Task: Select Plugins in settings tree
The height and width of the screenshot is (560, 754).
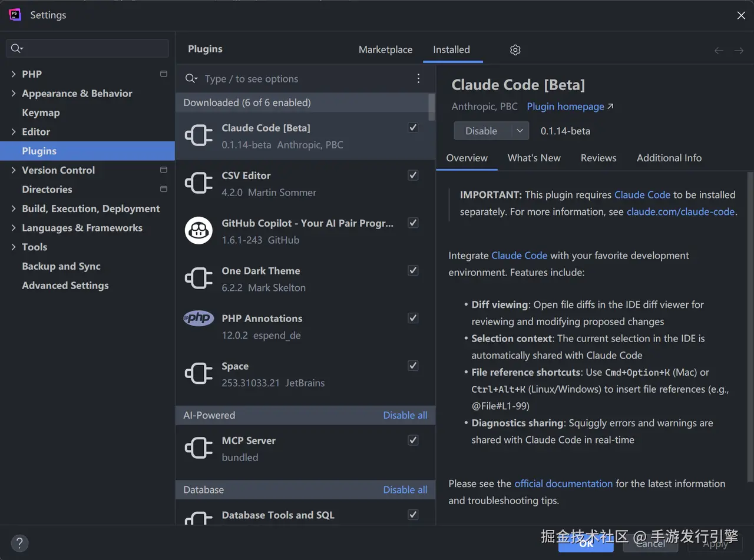Action: click(87, 151)
